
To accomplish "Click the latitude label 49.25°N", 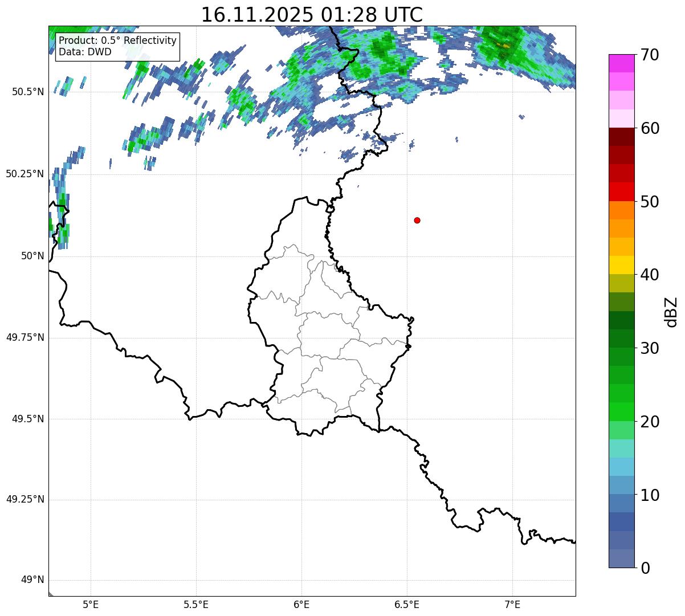I will click(25, 500).
